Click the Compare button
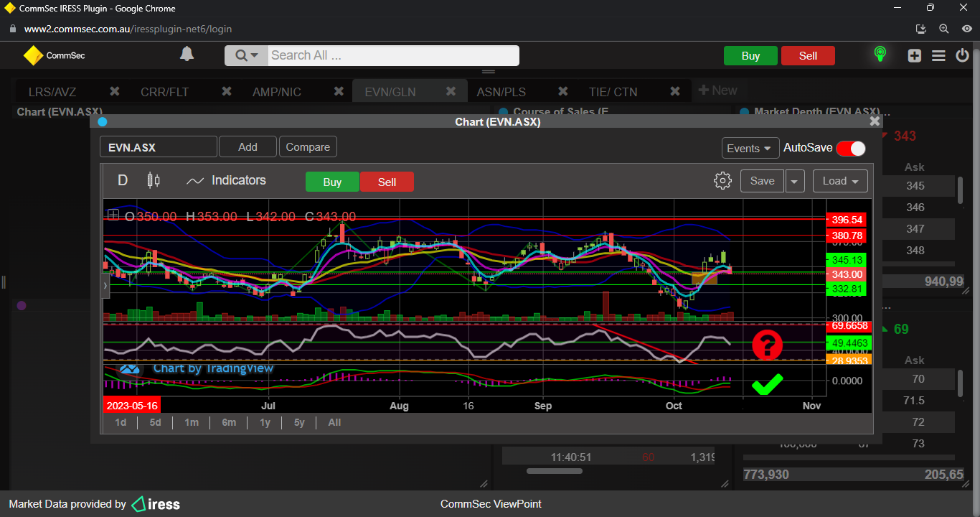Image resolution: width=980 pixels, height=517 pixels. [308, 146]
